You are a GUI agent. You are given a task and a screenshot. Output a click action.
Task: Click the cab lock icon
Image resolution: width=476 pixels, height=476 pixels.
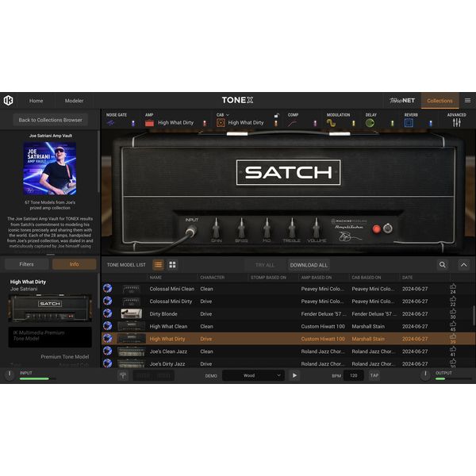click(277, 115)
